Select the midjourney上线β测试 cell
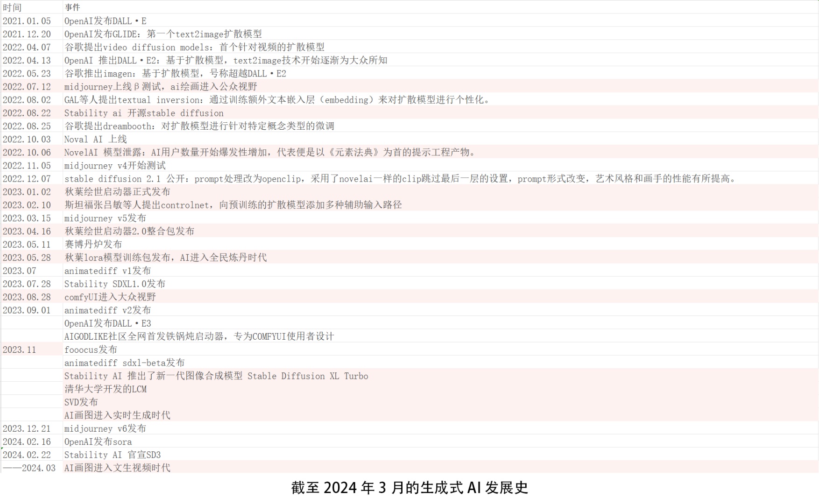 pos(440,86)
